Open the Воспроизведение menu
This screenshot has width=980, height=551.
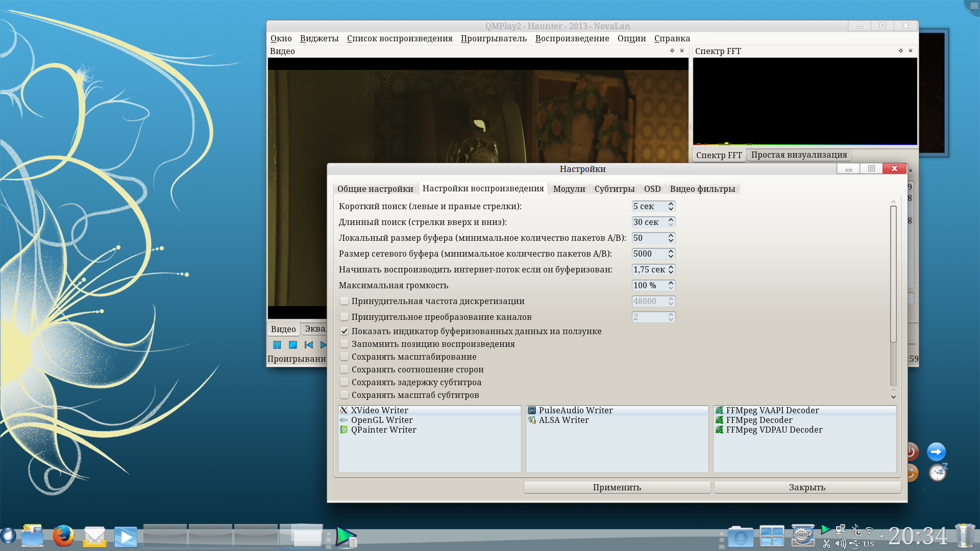click(572, 38)
